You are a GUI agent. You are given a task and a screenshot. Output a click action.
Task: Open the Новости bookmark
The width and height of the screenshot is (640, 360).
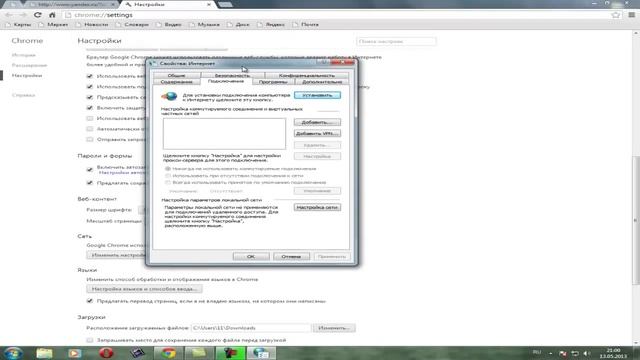[x=92, y=25]
